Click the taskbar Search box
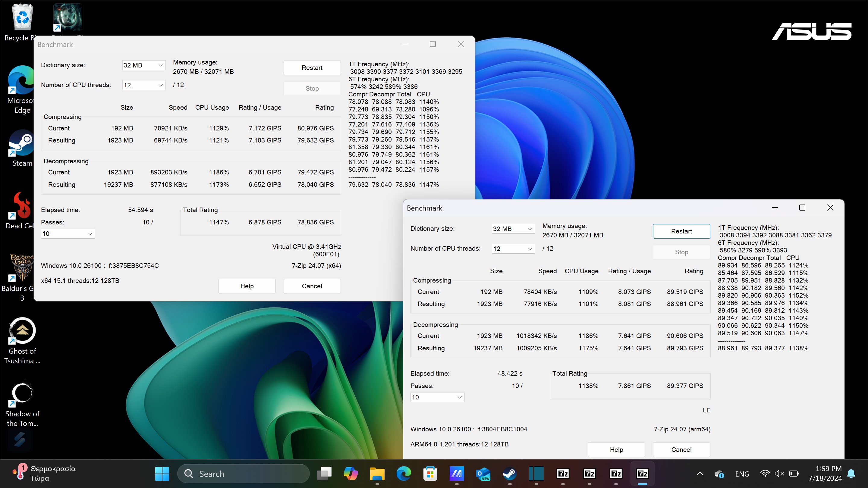 (244, 474)
